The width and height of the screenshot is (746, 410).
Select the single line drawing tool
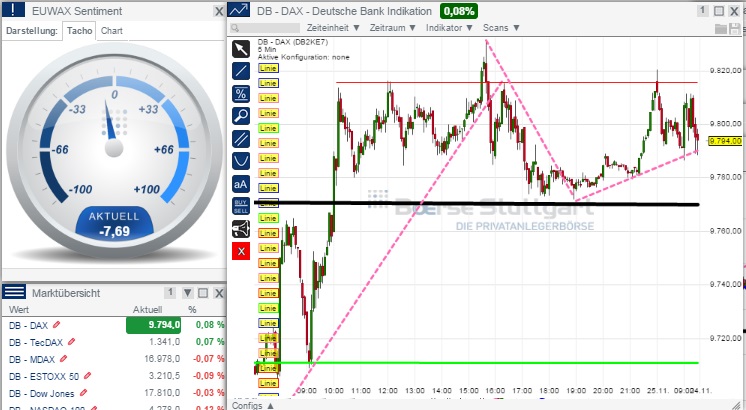pyautogui.click(x=241, y=71)
